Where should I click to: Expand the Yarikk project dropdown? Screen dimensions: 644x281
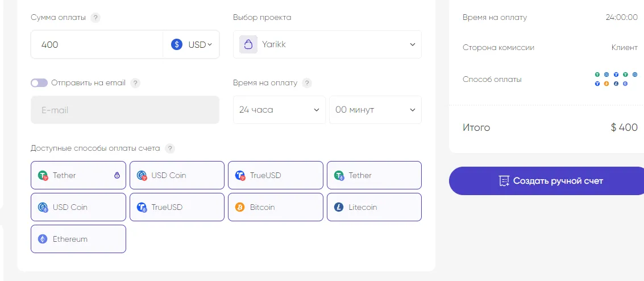[327, 44]
